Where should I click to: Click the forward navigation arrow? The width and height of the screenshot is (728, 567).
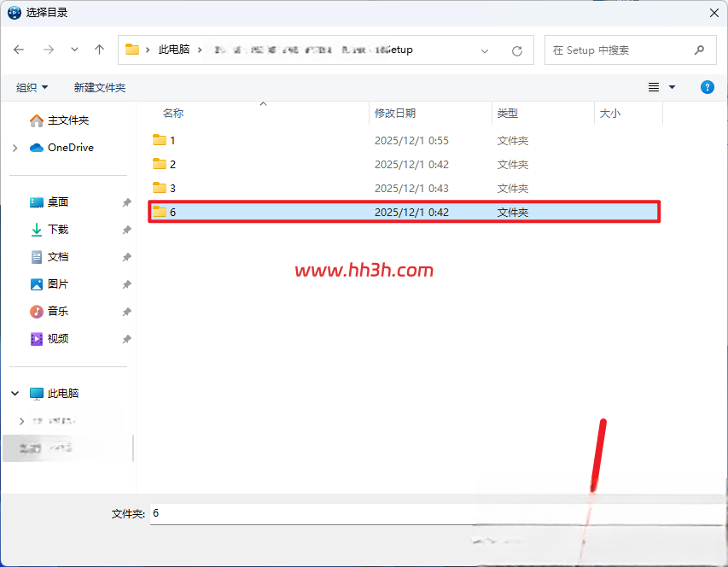pyautogui.click(x=49, y=50)
